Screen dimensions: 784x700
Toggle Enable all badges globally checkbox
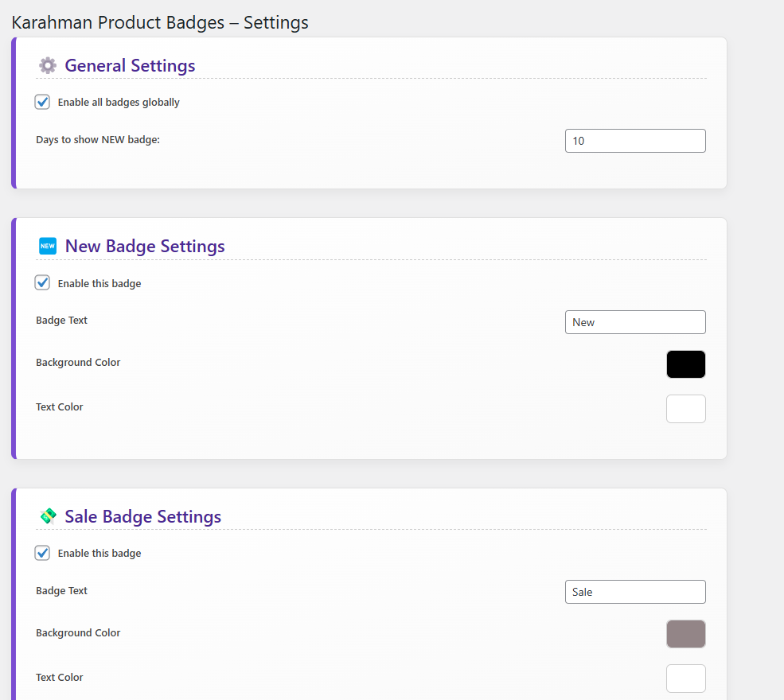[x=42, y=102]
